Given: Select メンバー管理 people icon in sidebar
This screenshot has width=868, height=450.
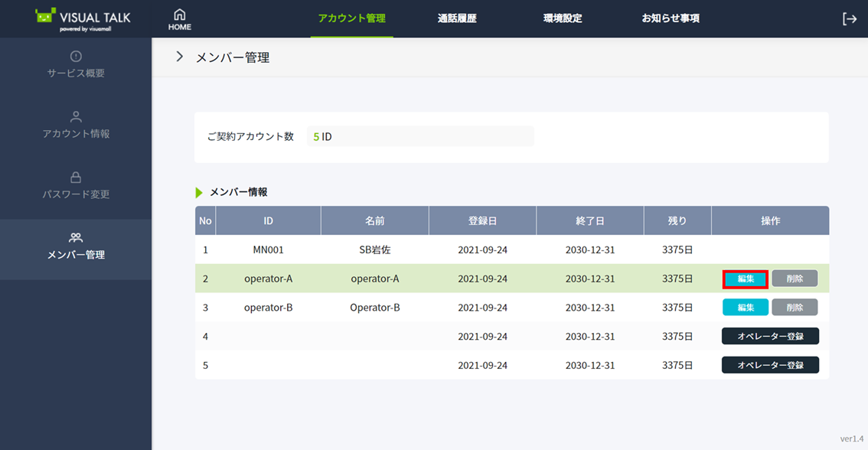Looking at the screenshot, I should (76, 238).
